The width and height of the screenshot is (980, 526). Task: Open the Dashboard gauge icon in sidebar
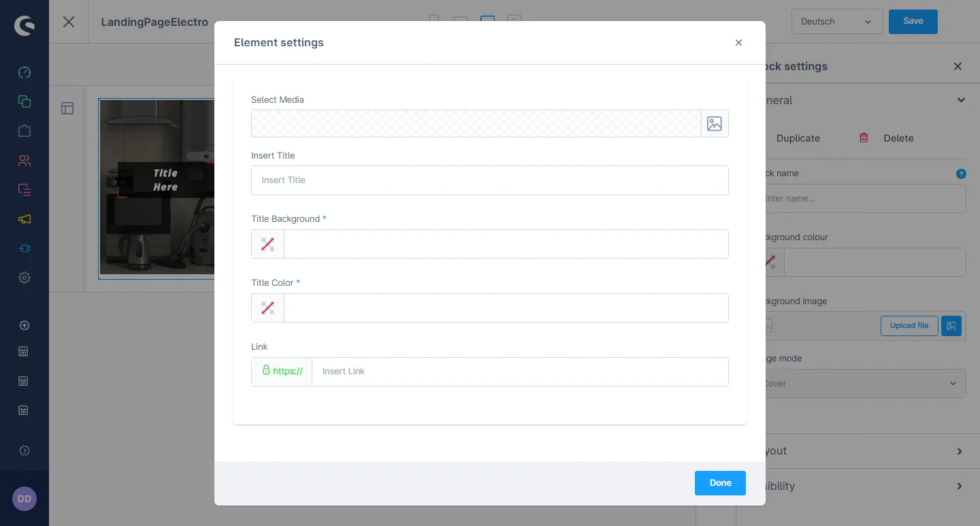[24, 73]
